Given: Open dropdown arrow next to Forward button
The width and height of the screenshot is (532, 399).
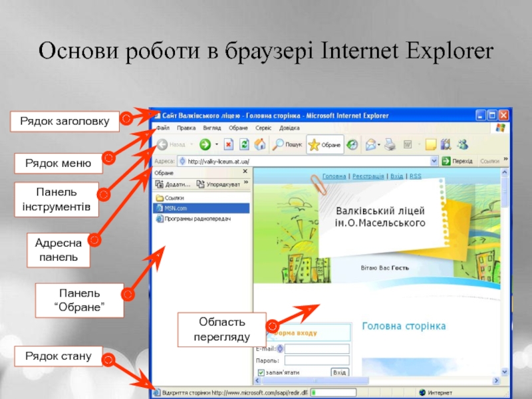Looking at the screenshot, I should tap(217, 144).
